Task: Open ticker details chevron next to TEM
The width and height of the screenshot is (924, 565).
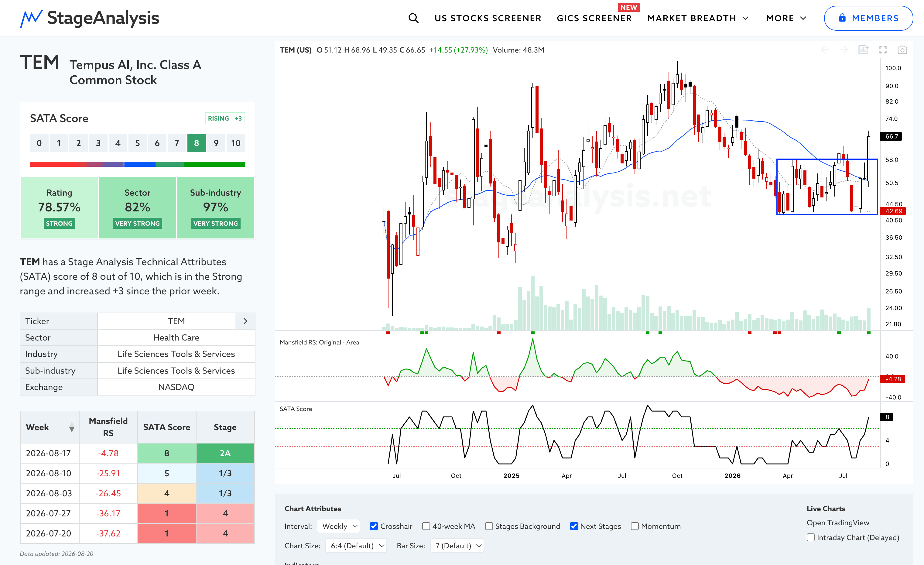Action: pos(245,321)
